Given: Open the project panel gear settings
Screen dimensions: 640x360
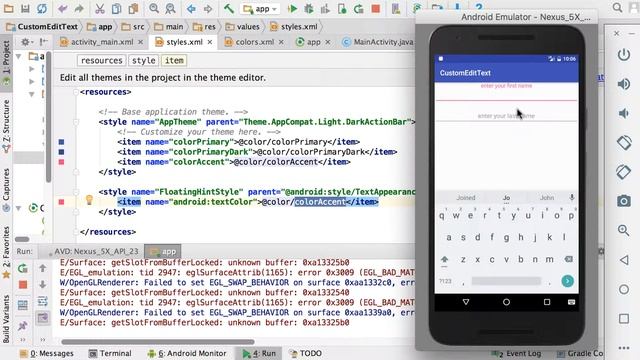Looking at the screenshot, I should (25, 42).
